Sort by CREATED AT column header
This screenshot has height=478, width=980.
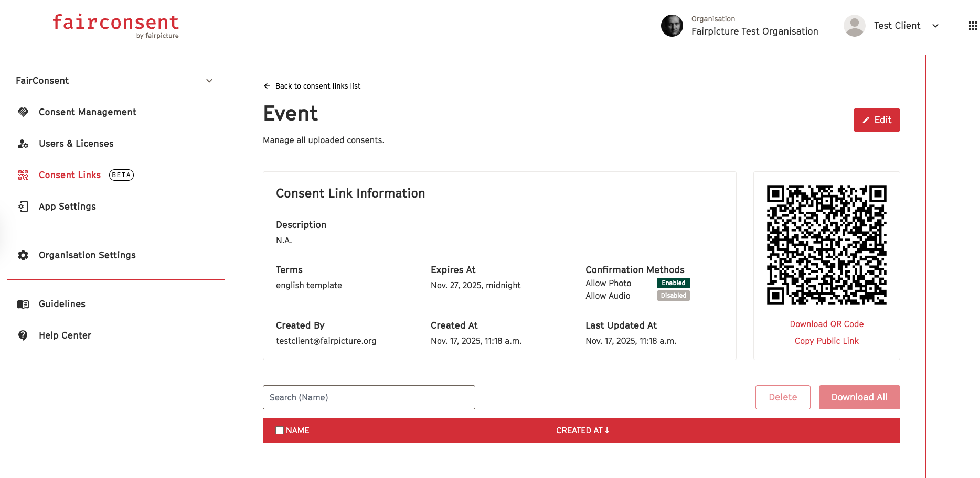(x=579, y=430)
